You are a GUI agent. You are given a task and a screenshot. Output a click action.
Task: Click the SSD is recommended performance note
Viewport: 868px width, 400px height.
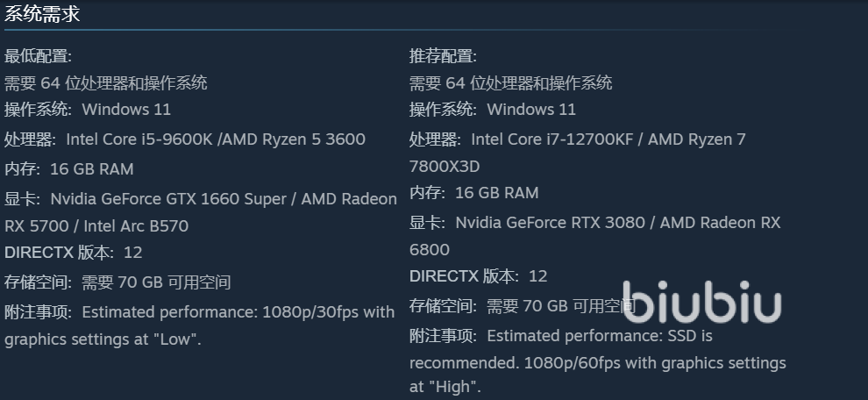(x=600, y=336)
